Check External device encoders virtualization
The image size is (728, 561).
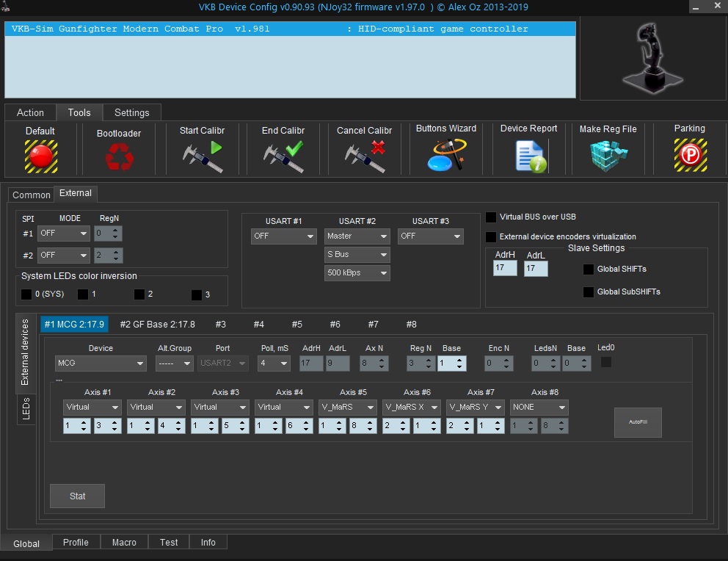tap(491, 237)
